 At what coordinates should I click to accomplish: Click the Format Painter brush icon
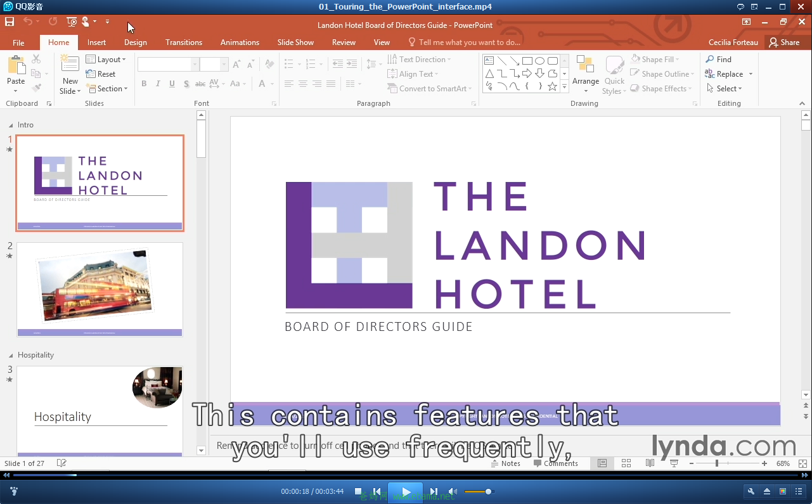click(x=36, y=88)
